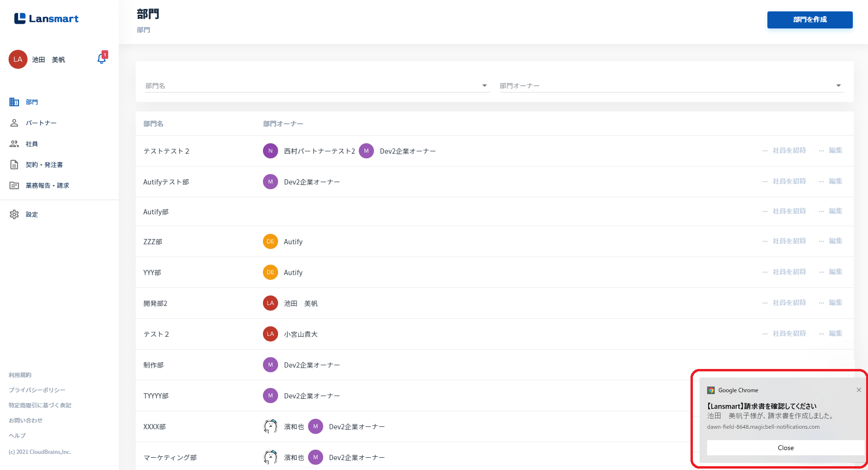868x470 pixels.
Task: Click the 池田 美帆 LA profile avatar
Action: click(x=18, y=59)
